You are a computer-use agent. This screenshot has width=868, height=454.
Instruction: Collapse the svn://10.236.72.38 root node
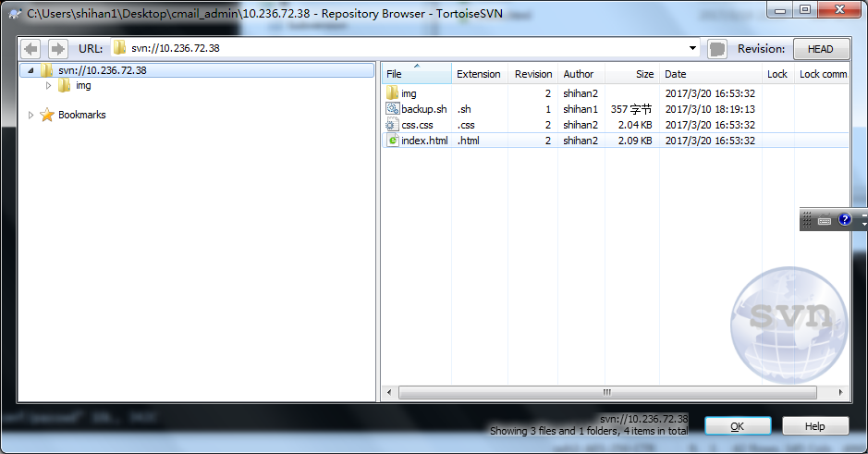(31, 70)
